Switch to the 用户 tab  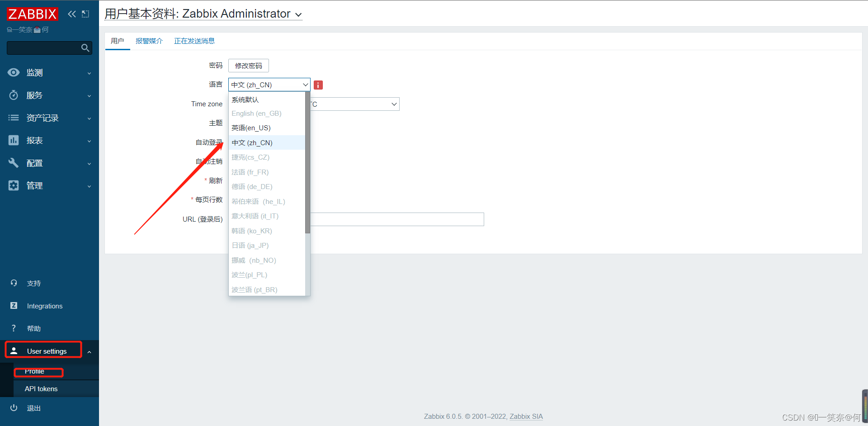(118, 41)
